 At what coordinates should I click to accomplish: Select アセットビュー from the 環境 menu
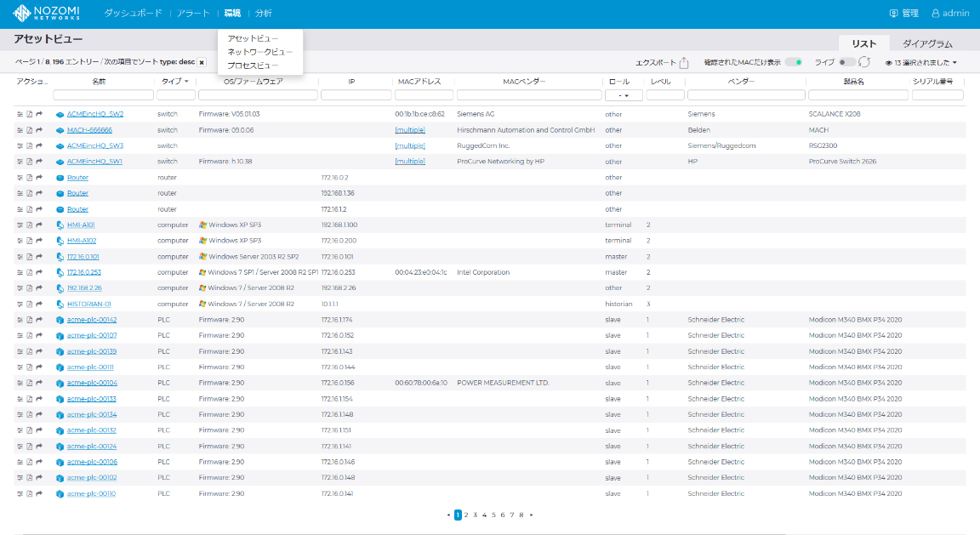tap(254, 39)
